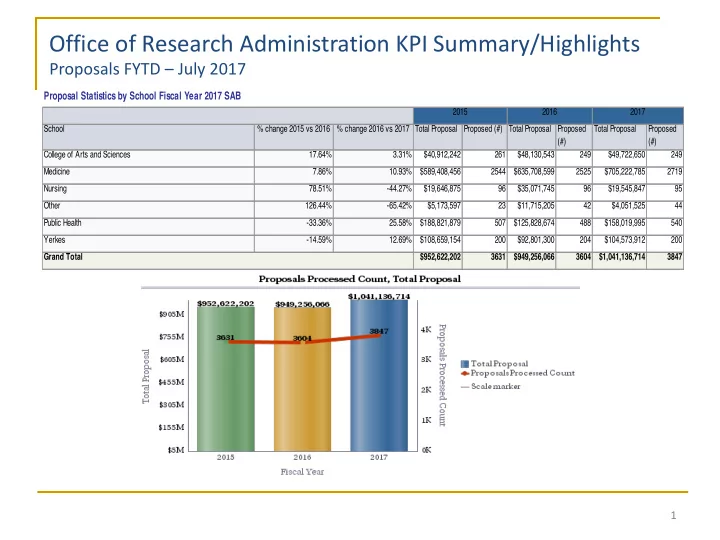Click the '4K' right axis tick label

point(426,329)
